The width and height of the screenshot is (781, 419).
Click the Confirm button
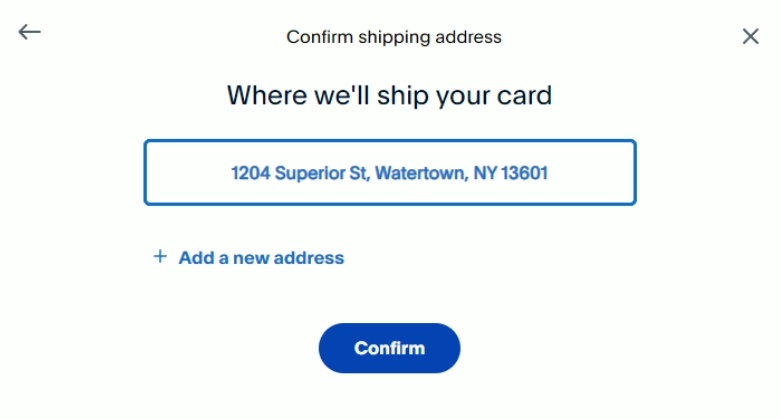pyautogui.click(x=389, y=348)
